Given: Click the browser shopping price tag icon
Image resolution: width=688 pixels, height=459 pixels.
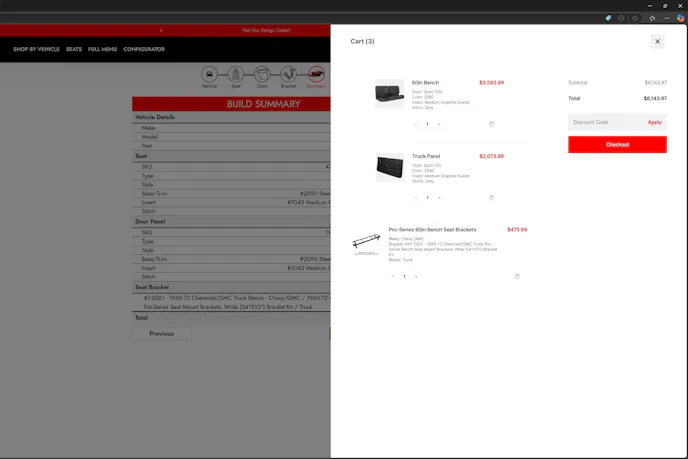Looking at the screenshot, I should 608,18.
